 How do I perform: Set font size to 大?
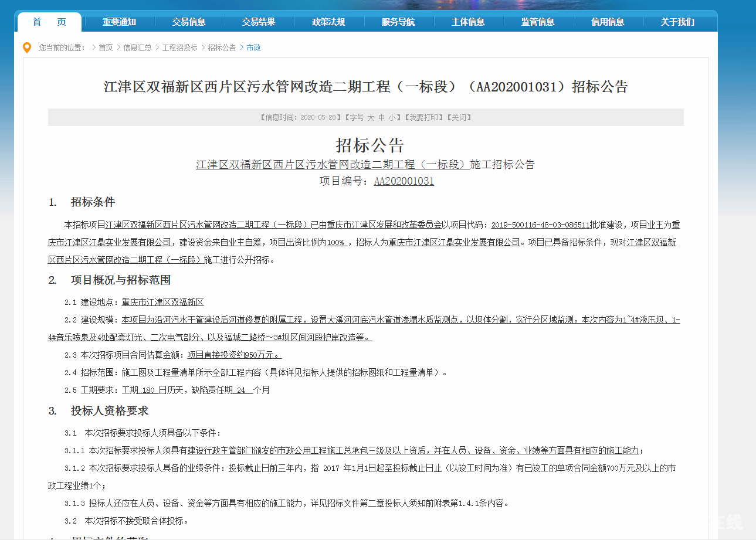pos(371,117)
